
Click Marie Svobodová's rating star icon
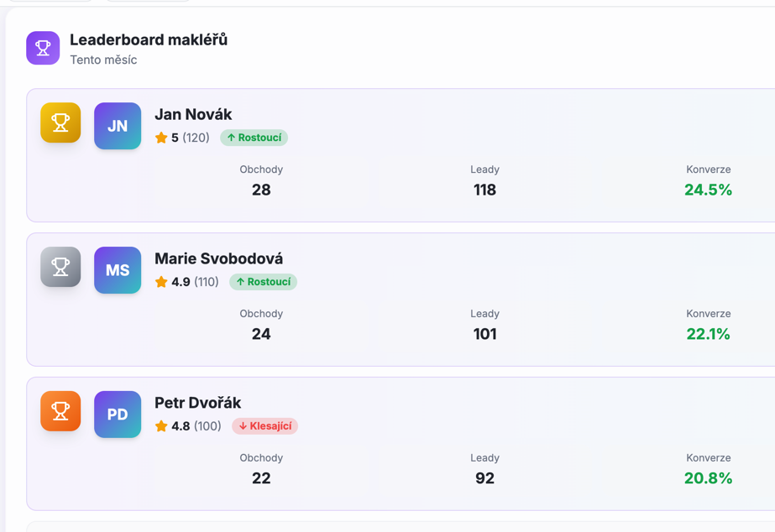click(x=161, y=282)
